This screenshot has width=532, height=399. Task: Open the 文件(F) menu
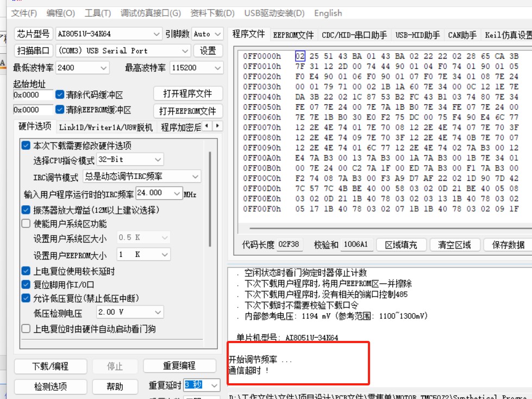pos(24,13)
